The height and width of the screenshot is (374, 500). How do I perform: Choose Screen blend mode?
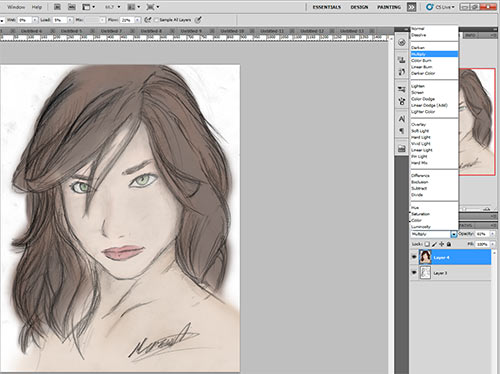pyautogui.click(x=434, y=93)
